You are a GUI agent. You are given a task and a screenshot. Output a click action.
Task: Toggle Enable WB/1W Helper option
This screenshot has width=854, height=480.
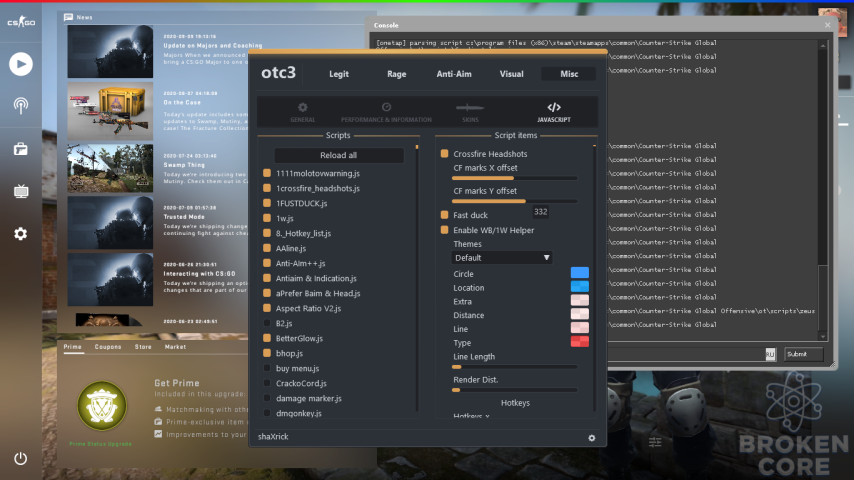tap(444, 230)
